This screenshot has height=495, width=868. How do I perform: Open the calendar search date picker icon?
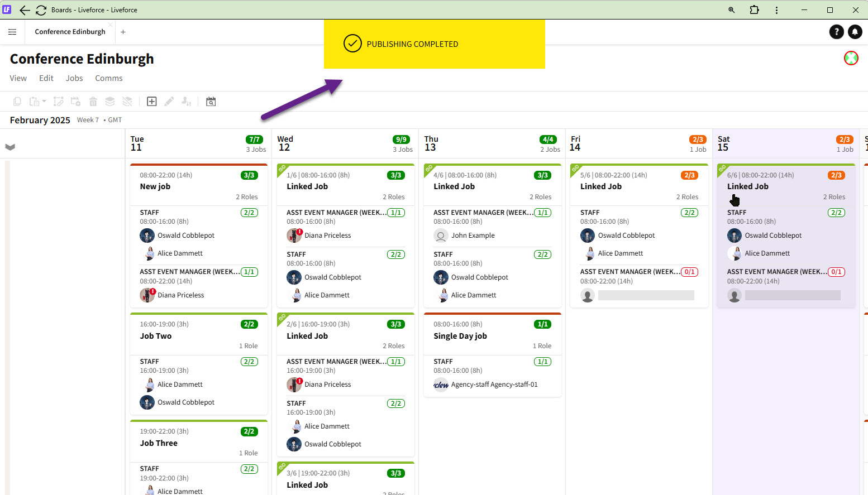tap(211, 102)
